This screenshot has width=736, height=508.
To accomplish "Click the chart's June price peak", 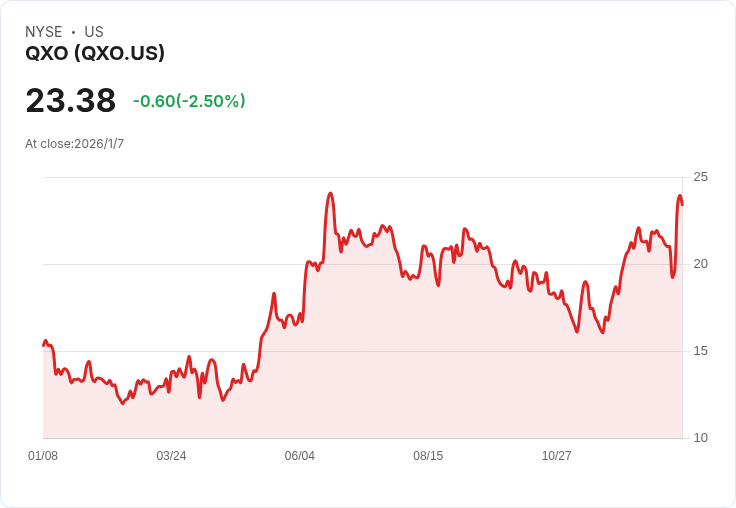I will 330,193.
